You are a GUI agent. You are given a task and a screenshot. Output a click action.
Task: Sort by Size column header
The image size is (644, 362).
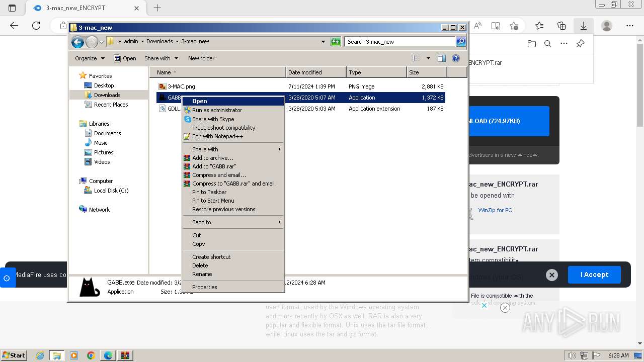[427, 72]
